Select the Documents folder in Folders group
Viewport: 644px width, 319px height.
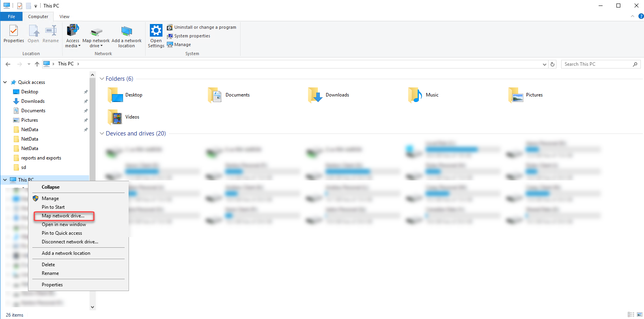(229, 95)
